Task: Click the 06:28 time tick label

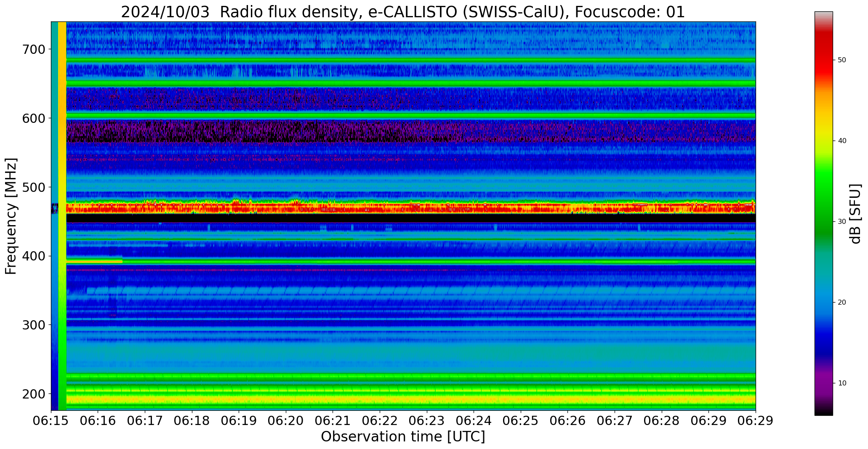Action: click(662, 421)
